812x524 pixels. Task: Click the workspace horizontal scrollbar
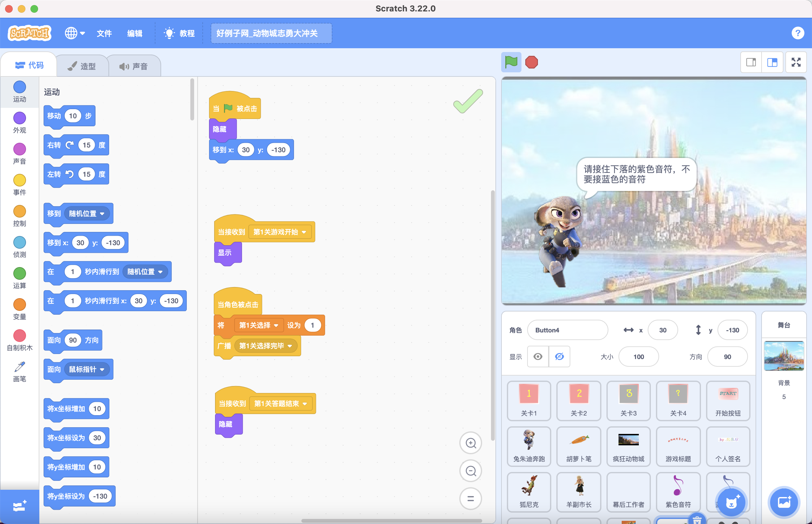tap(391, 521)
